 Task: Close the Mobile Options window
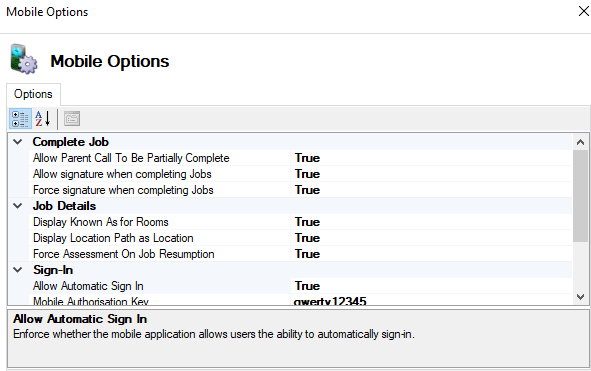click(x=583, y=11)
